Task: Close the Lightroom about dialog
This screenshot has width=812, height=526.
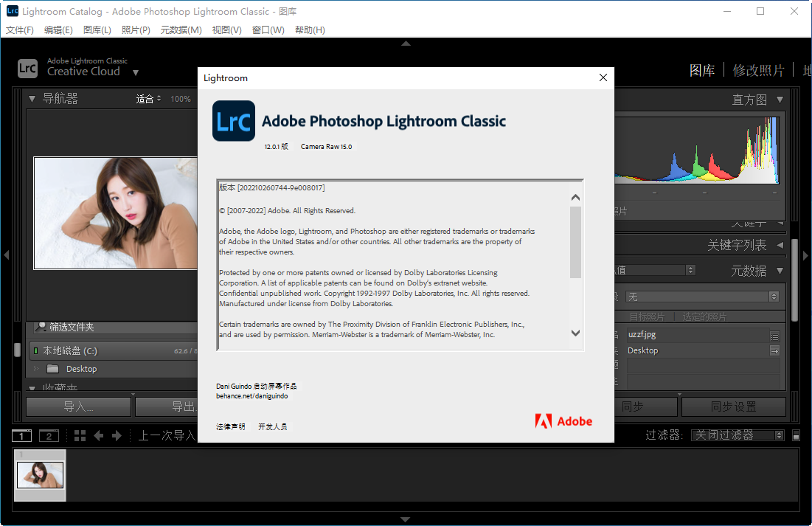Action: coord(603,77)
